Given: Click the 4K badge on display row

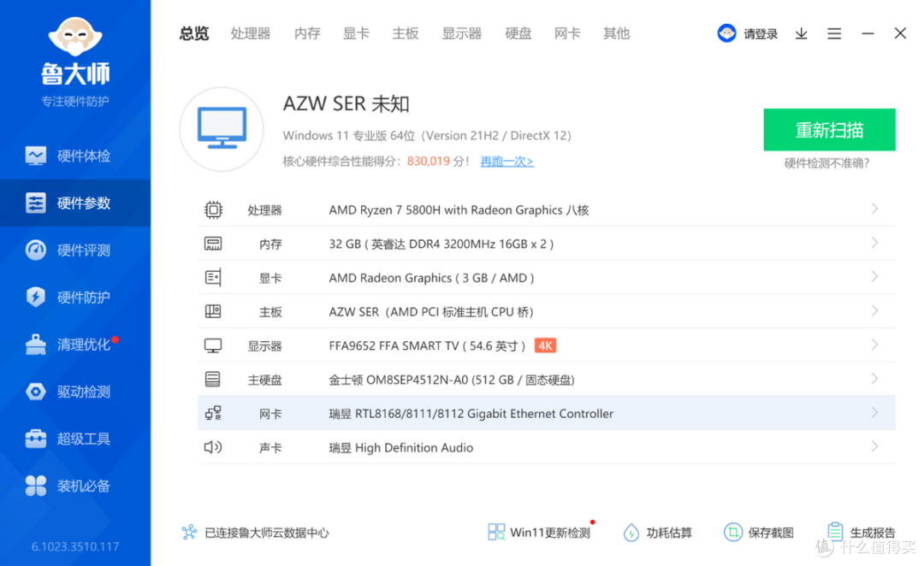Looking at the screenshot, I should pyautogui.click(x=545, y=345).
